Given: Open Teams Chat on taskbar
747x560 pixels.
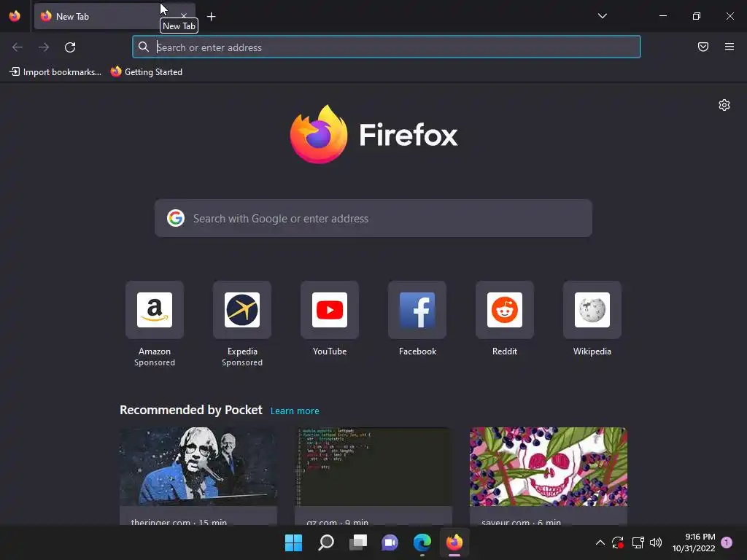Looking at the screenshot, I should (x=390, y=542).
